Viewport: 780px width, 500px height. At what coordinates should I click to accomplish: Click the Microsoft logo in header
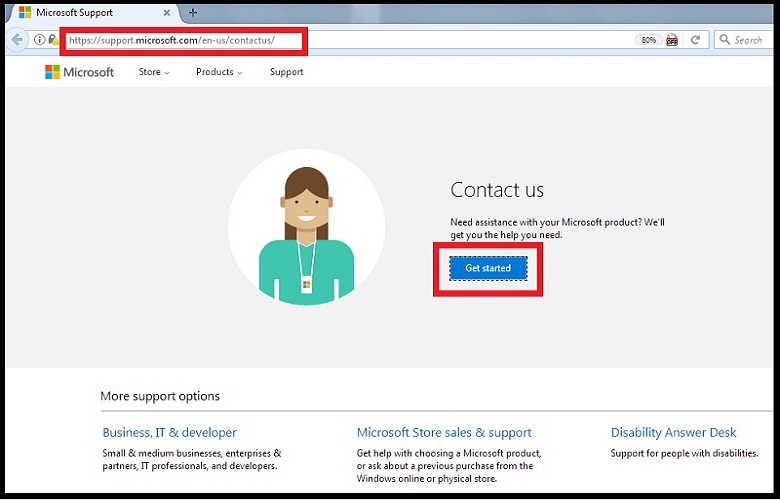coord(80,72)
